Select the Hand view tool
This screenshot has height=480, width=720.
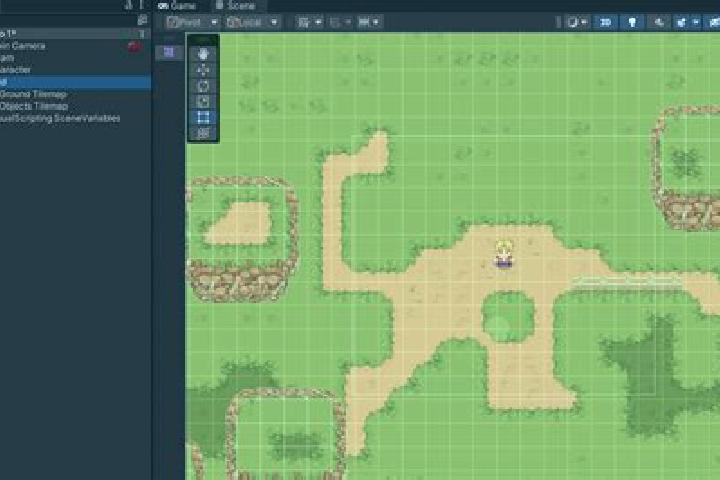pyautogui.click(x=203, y=54)
